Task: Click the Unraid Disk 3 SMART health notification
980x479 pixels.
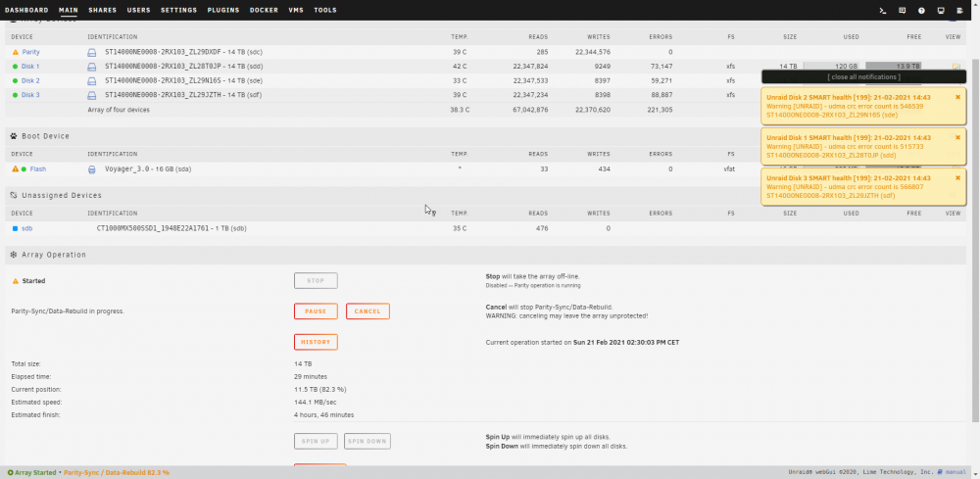Action: click(x=863, y=187)
